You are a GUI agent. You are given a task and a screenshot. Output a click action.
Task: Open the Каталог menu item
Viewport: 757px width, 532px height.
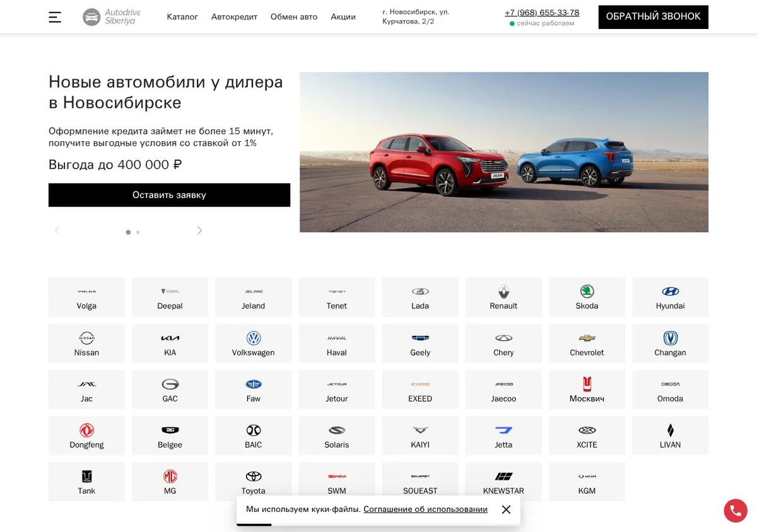(x=182, y=17)
